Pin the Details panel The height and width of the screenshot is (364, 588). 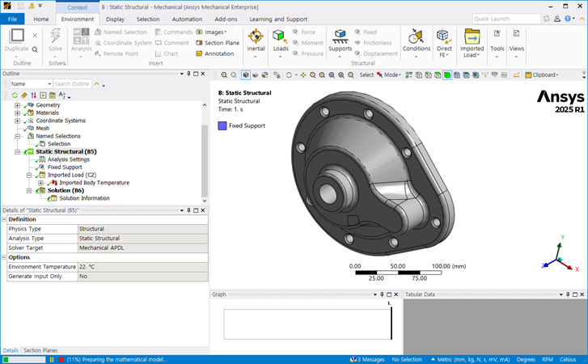pyautogui.click(x=188, y=210)
